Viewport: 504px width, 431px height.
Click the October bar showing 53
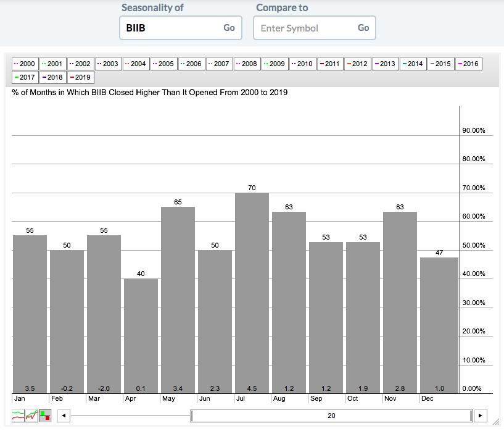(363, 318)
